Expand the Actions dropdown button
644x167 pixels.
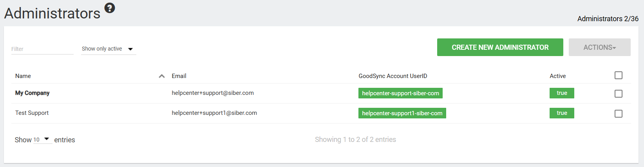click(x=599, y=47)
